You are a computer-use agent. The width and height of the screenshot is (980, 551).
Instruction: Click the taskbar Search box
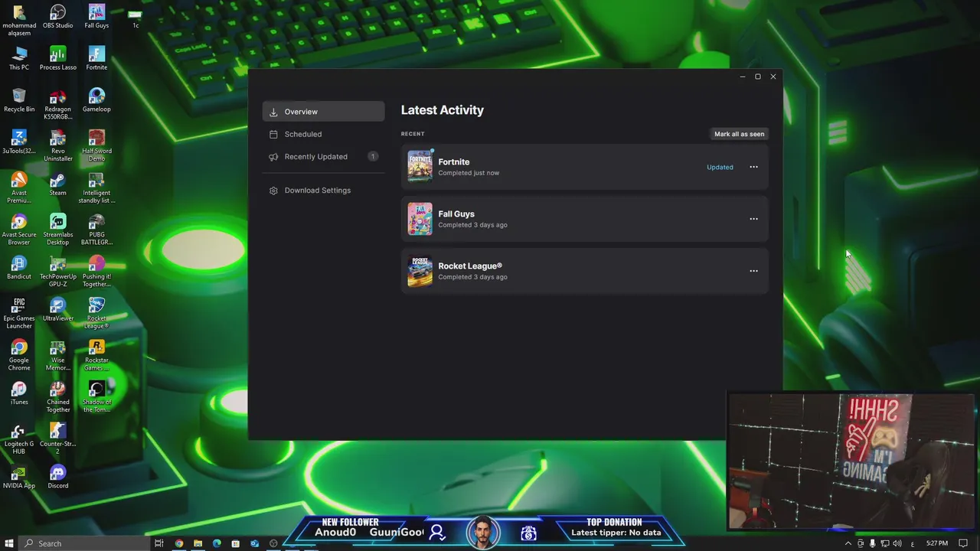click(84, 543)
